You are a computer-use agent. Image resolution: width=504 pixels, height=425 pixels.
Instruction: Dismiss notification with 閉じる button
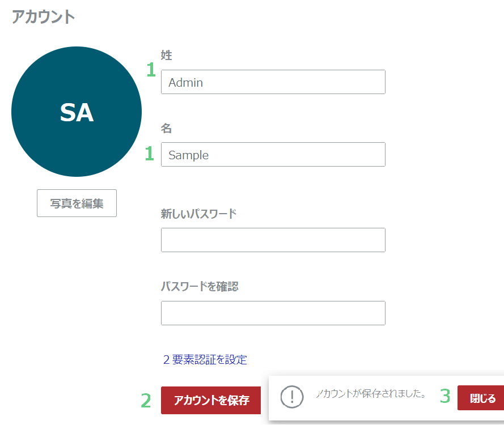(481, 398)
